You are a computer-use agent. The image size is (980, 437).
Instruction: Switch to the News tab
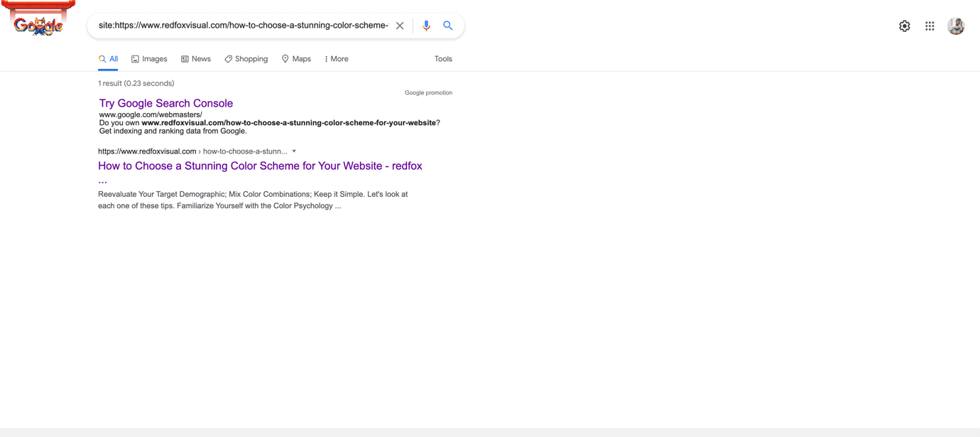pyautogui.click(x=200, y=58)
